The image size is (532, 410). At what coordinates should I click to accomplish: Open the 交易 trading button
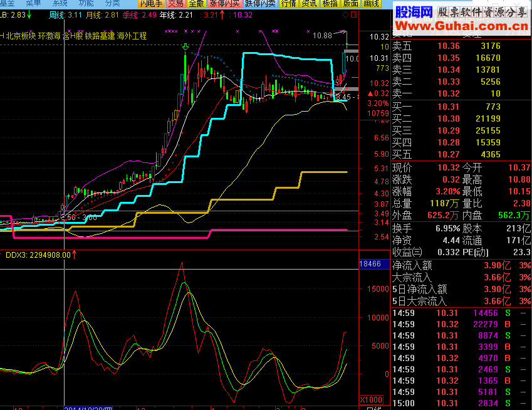point(177,4)
